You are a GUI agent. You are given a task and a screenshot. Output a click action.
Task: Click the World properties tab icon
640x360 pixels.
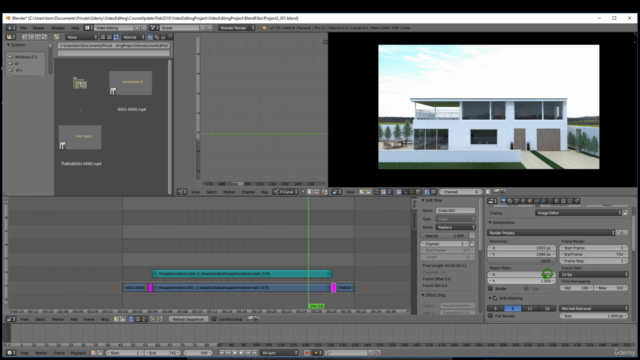pos(523,201)
